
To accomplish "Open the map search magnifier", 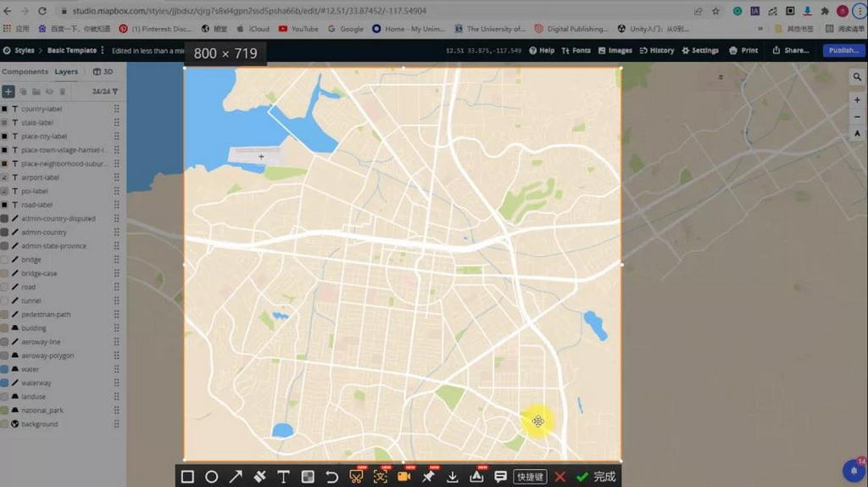I will coord(857,77).
